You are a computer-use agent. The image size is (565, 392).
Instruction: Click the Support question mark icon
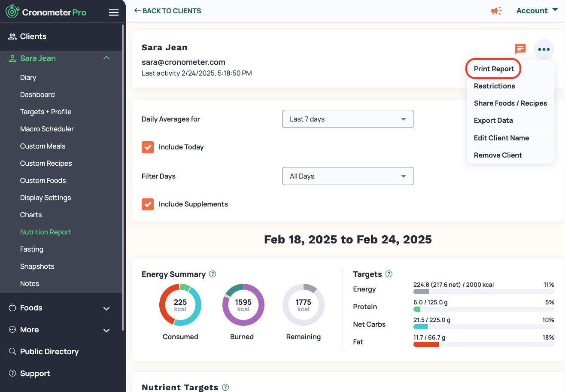point(12,373)
